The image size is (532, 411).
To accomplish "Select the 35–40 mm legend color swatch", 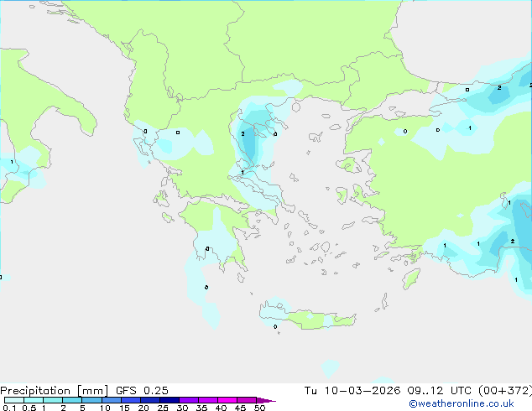I will 208,400.
